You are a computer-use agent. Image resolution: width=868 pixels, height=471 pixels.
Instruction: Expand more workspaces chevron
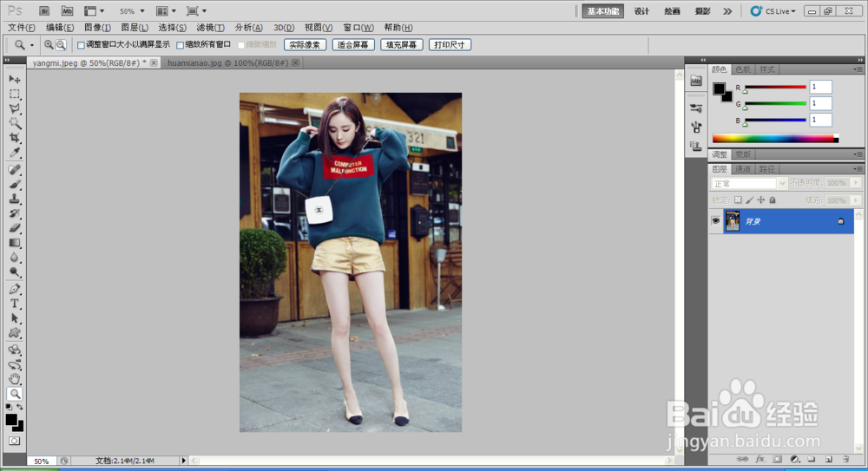(727, 11)
